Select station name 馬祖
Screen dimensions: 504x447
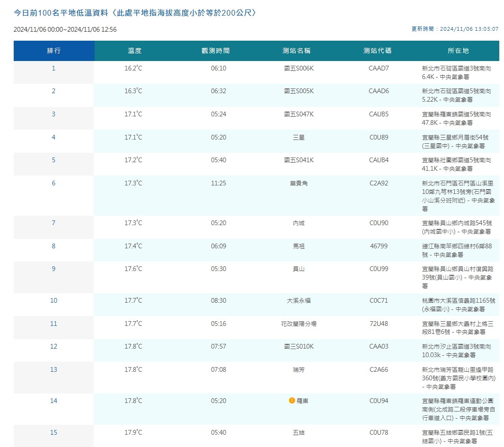pos(299,246)
